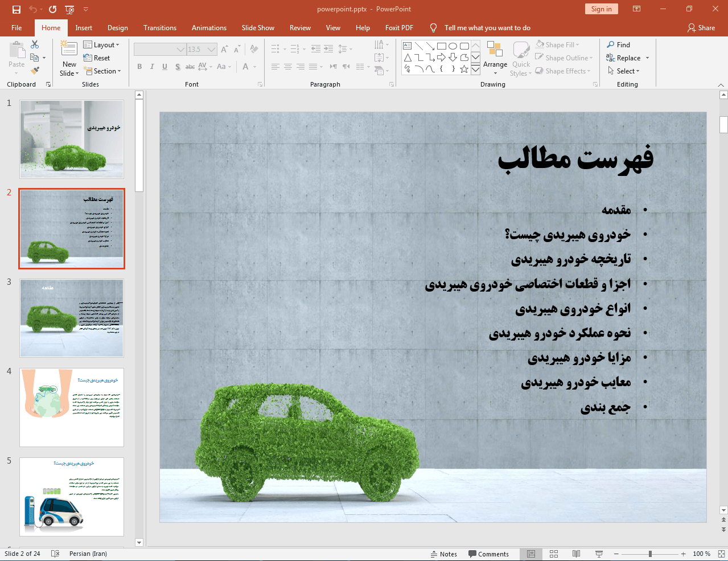Choose the oval shape in shapes gallery
Viewport: 728px width, 561px height.
click(x=453, y=46)
